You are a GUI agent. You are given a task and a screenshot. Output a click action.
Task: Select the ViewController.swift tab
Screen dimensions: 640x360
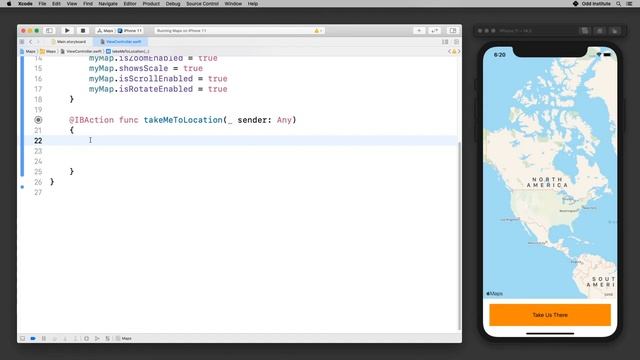click(120, 42)
